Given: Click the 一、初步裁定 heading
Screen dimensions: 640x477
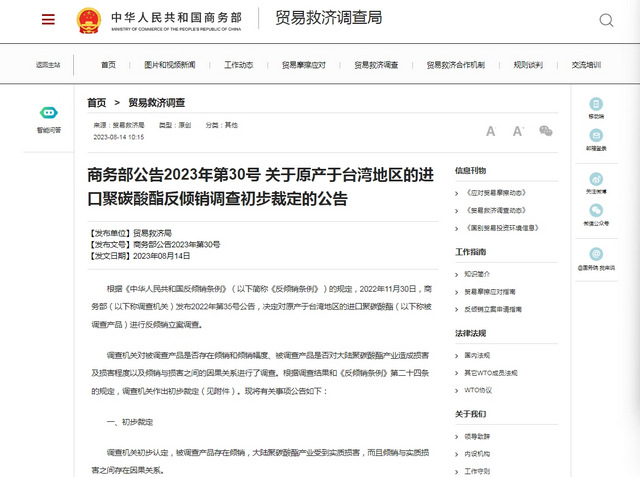Looking at the screenshot, I should pos(130,422).
